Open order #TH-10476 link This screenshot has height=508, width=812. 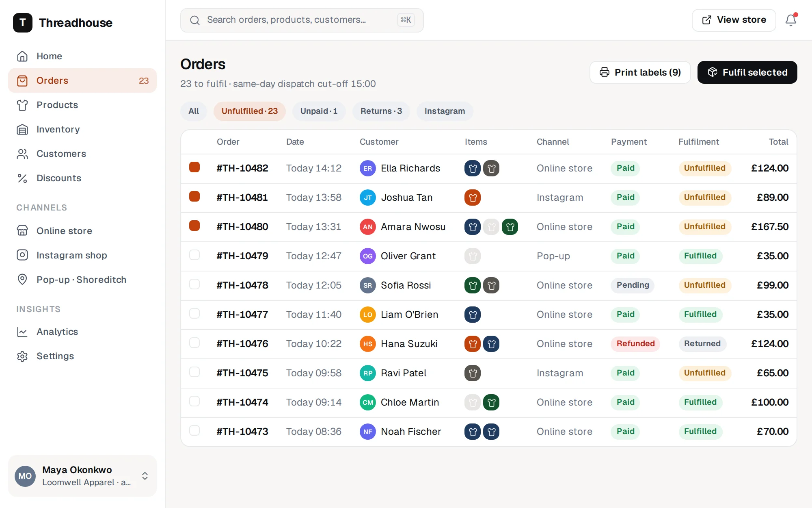242,344
